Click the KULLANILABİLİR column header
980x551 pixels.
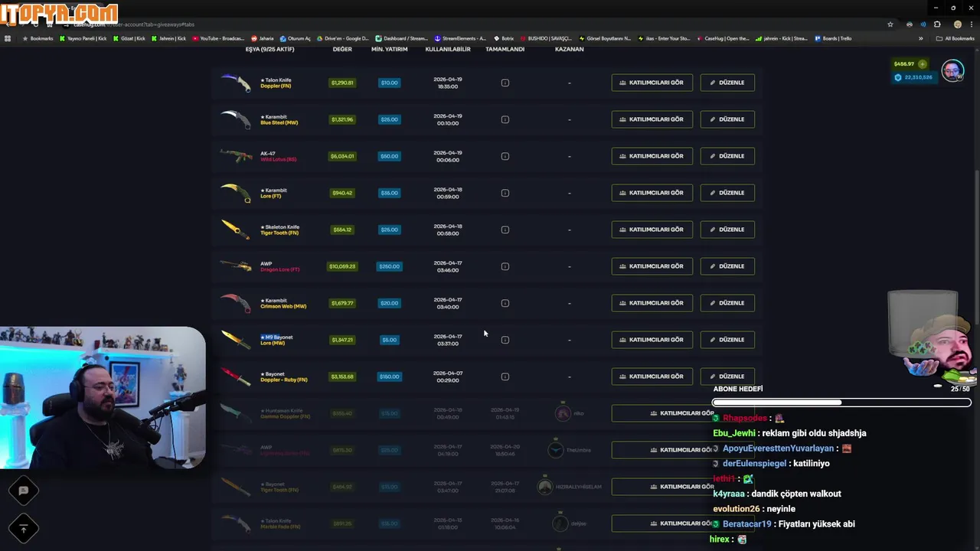[448, 49]
